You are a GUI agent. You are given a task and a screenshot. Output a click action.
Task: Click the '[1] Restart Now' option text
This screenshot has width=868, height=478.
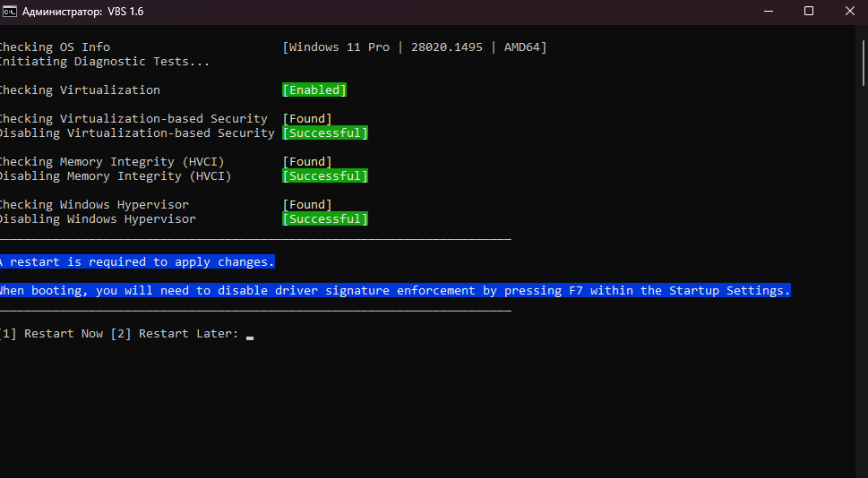pos(51,334)
